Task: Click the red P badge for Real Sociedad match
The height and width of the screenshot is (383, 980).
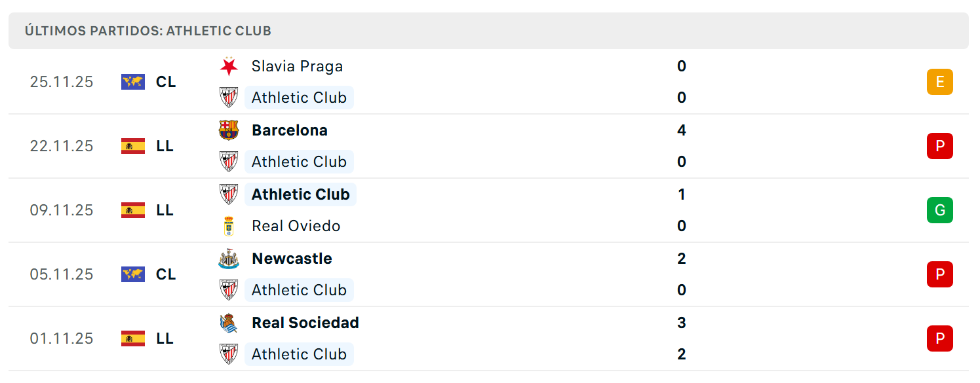Action: (x=940, y=338)
